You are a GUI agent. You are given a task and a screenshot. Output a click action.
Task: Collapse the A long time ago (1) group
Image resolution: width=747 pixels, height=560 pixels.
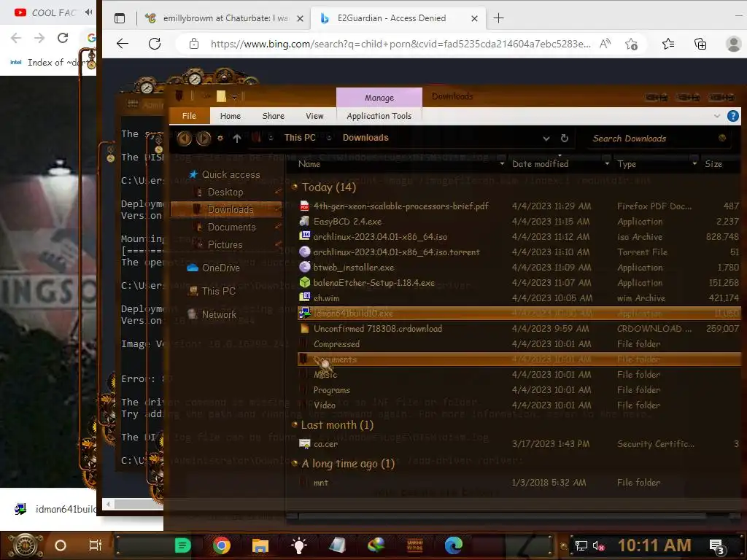pos(295,463)
